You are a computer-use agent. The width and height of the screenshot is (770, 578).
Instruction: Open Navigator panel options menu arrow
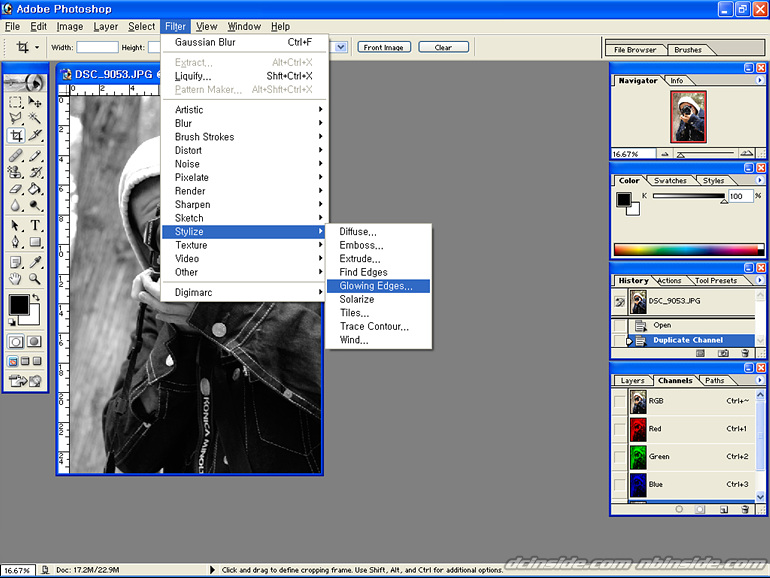(760, 80)
